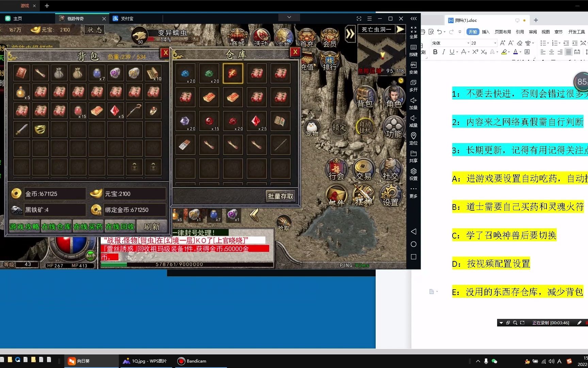Open the 功能 function icon
Image resolution: width=588 pixels, height=368 pixels.
[394, 127]
